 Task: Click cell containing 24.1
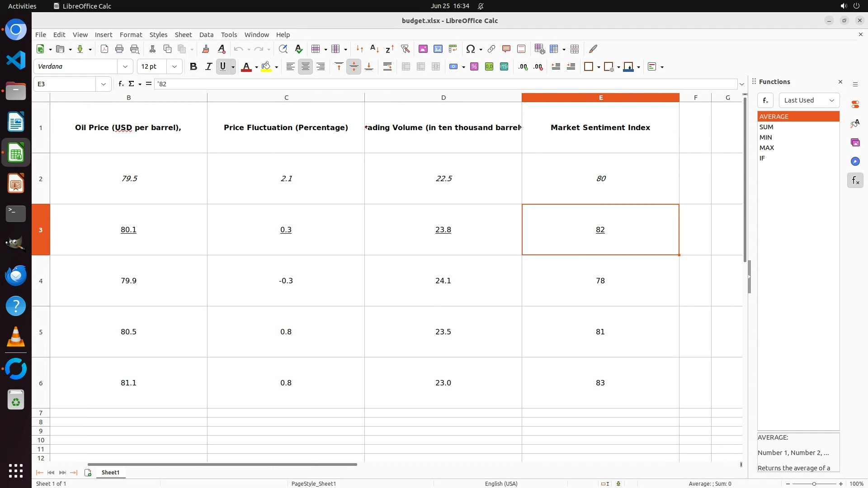click(443, 281)
